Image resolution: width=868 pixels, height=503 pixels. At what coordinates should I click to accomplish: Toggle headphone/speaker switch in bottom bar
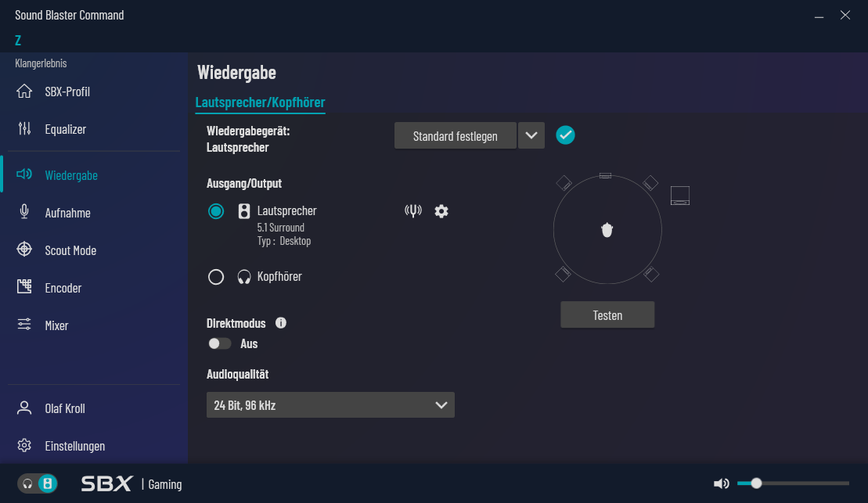38,483
